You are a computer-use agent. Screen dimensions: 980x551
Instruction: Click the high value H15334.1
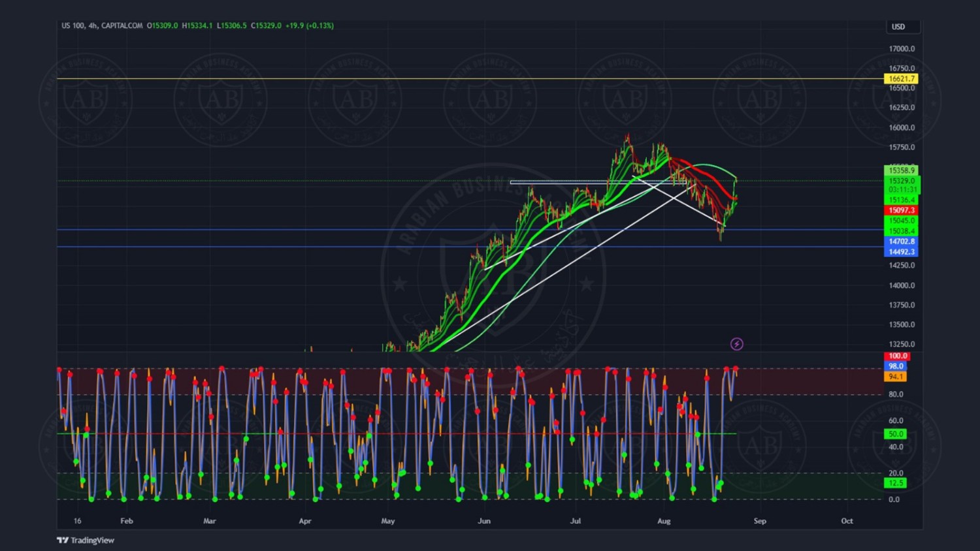click(x=197, y=25)
